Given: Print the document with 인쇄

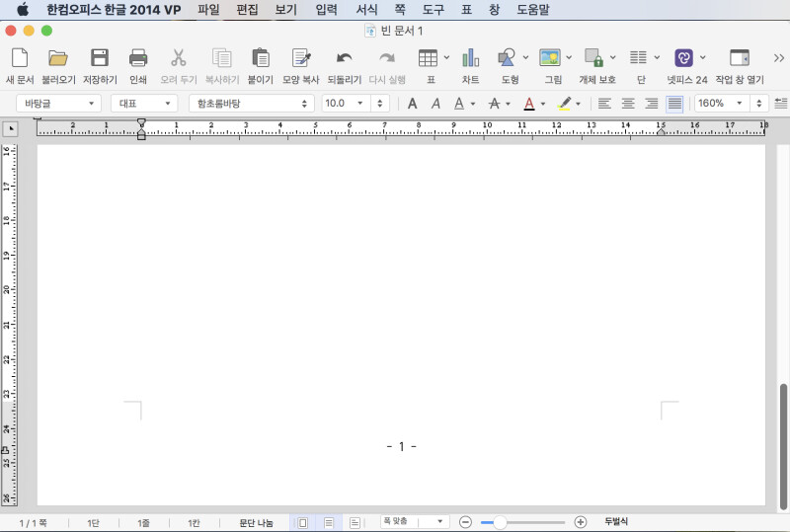Looking at the screenshot, I should [138, 65].
